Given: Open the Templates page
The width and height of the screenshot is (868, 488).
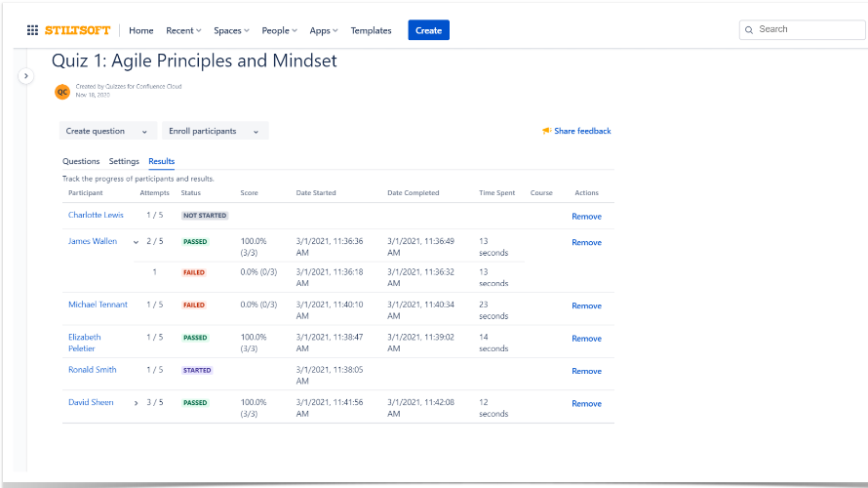Looking at the screenshot, I should (371, 31).
